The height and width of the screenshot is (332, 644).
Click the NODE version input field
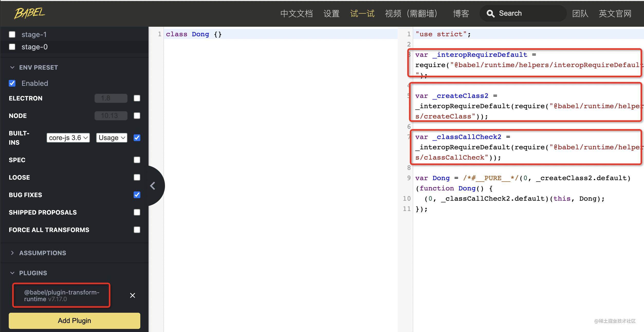coord(111,116)
